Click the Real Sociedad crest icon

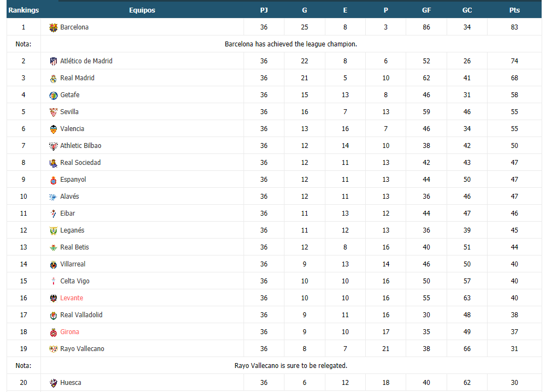tap(54, 163)
